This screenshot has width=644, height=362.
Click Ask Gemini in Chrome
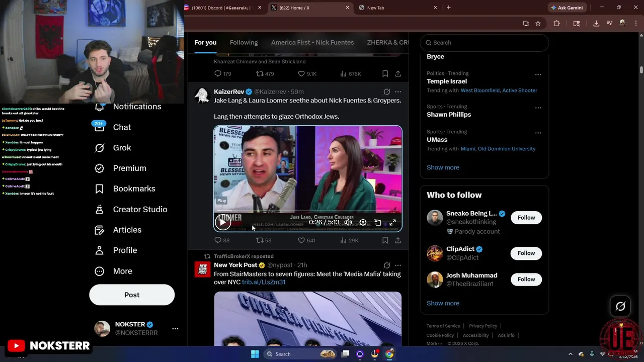pyautogui.click(x=567, y=8)
